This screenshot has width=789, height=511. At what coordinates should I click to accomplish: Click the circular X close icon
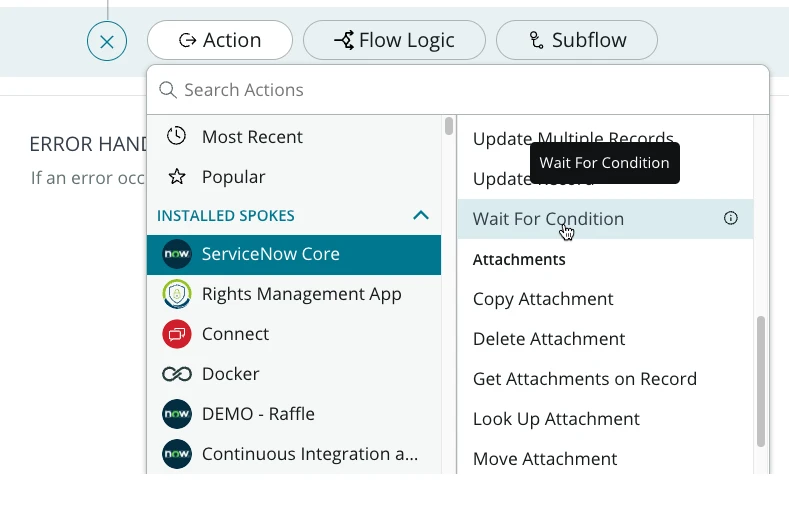pos(107,42)
